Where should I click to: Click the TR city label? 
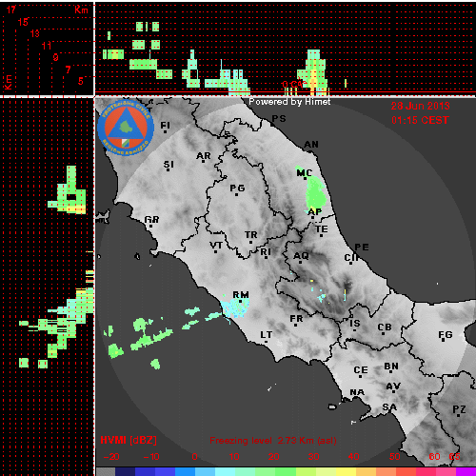click(x=251, y=235)
